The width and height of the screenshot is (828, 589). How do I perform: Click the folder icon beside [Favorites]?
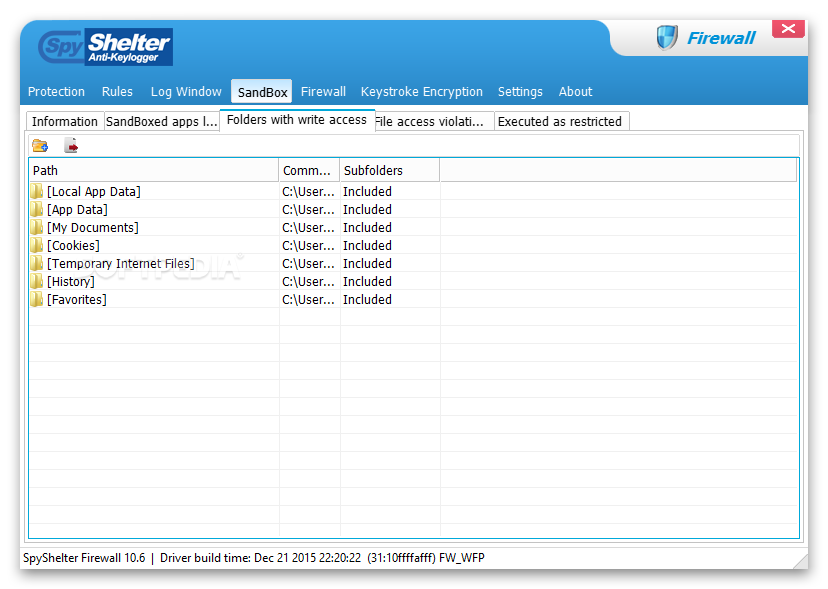(36, 299)
